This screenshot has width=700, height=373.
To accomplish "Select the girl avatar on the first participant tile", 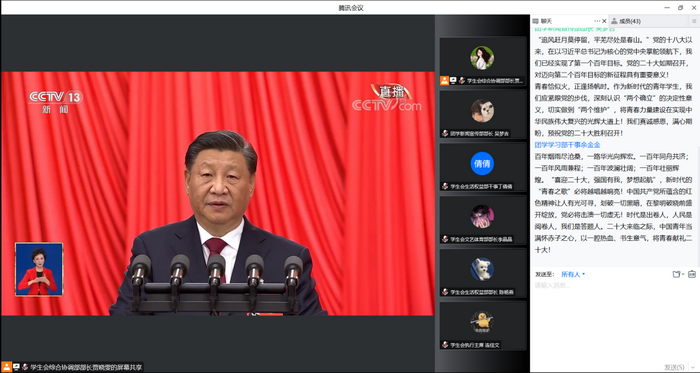I will point(482,58).
